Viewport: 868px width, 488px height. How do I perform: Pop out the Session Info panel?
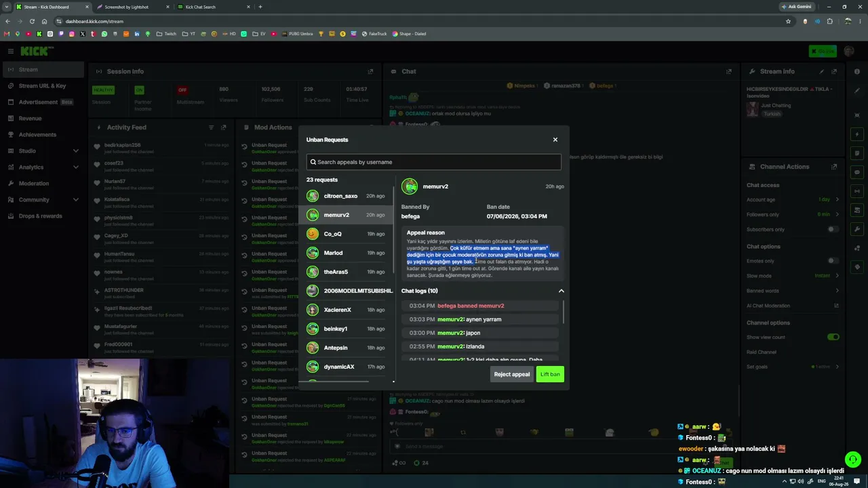[370, 71]
